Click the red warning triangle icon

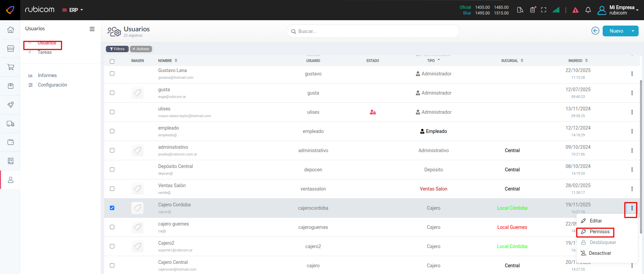pos(575,10)
